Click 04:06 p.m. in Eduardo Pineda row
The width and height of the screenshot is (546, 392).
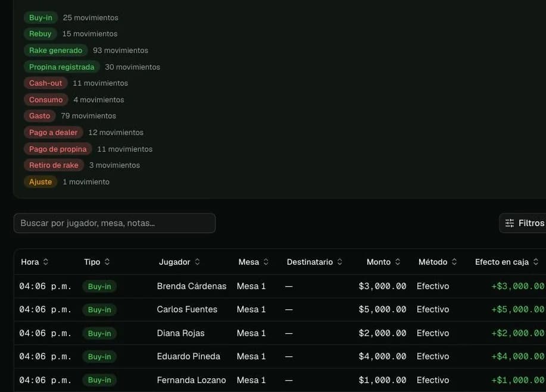[x=45, y=356]
